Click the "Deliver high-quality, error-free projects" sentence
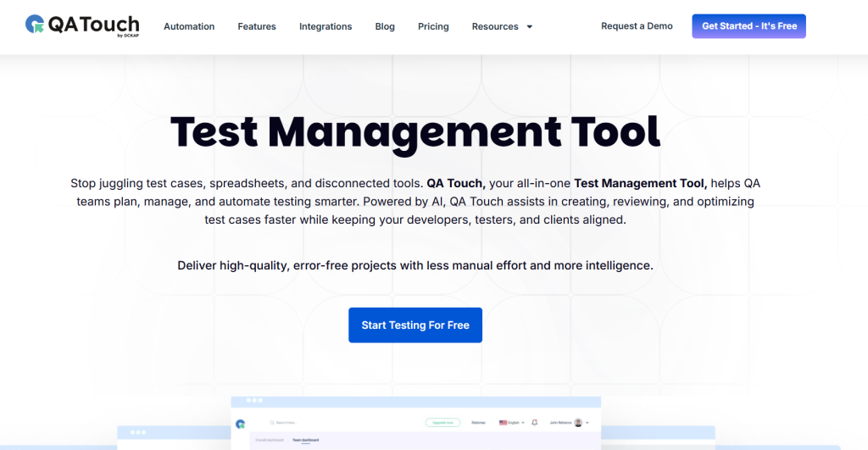The width and height of the screenshot is (868, 450). 415,266
